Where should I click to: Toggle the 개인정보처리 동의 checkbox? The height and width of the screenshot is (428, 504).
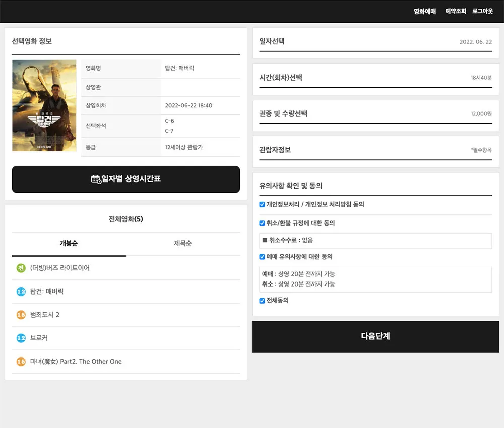[x=262, y=205]
